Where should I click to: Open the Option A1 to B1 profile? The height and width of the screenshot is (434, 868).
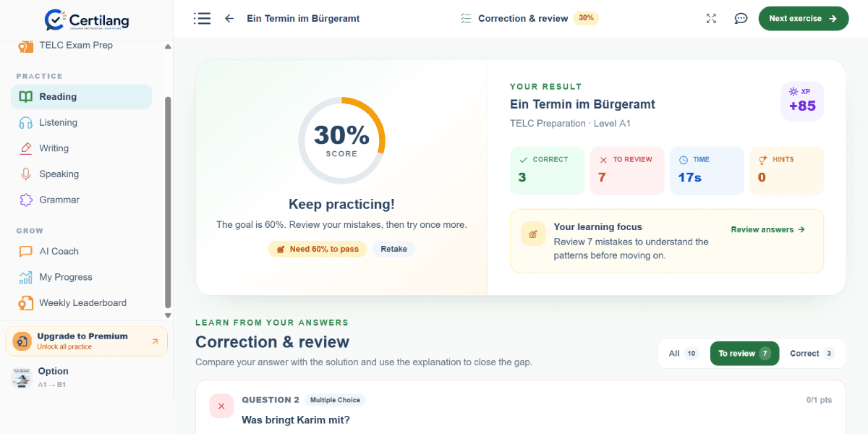[87, 377]
